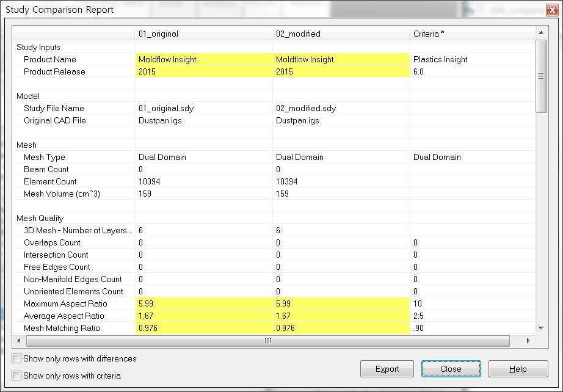This screenshot has width=563, height=392.
Task: Click the Original CAD File row label
Action: click(55, 121)
